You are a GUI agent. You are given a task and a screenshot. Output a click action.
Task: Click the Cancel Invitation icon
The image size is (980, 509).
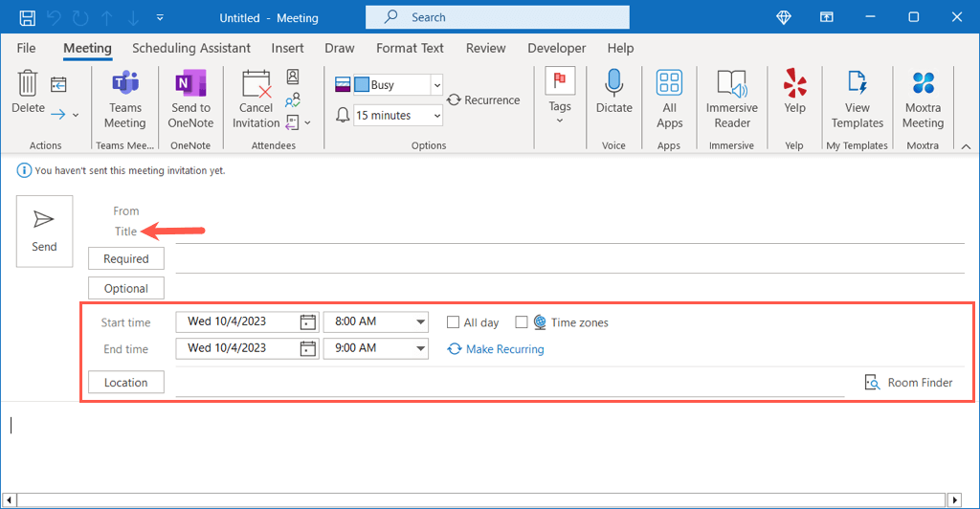(x=256, y=86)
